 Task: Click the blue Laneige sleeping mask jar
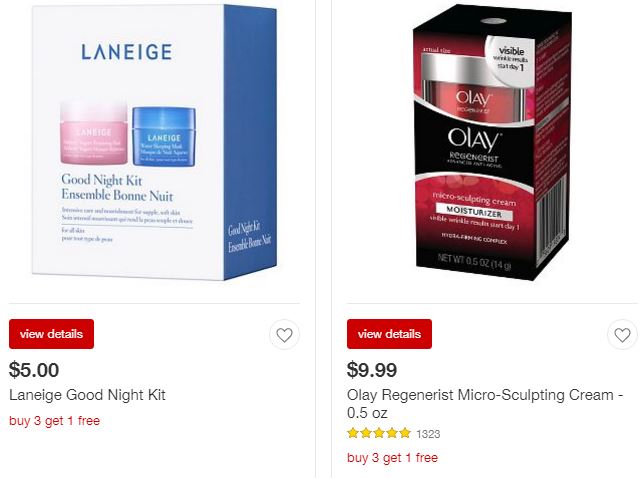point(164,137)
